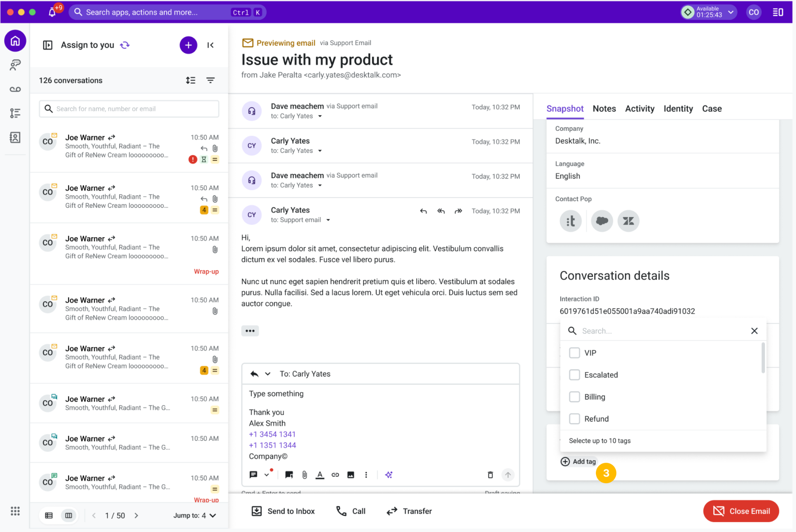Select the Refund tag checkbox

(574, 419)
